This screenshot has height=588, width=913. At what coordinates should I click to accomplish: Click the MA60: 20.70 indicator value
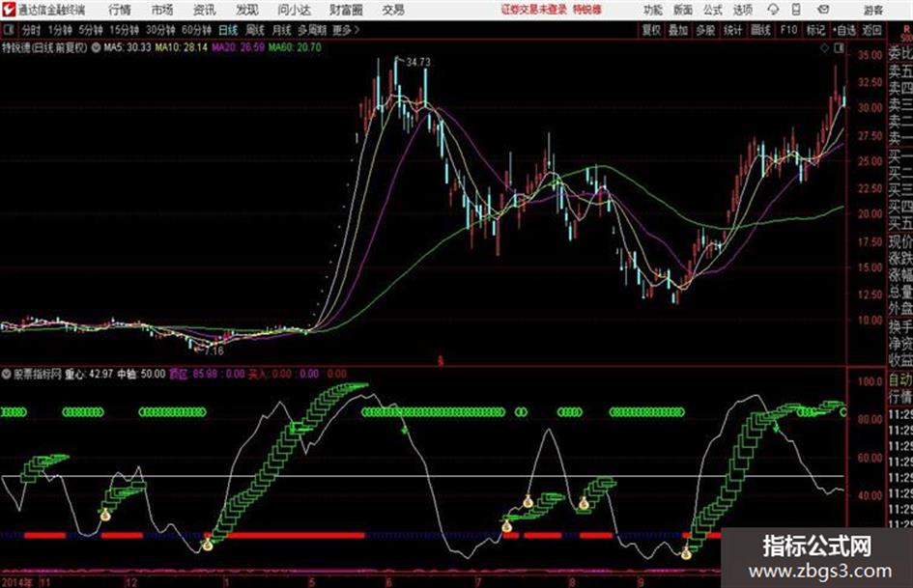point(295,47)
